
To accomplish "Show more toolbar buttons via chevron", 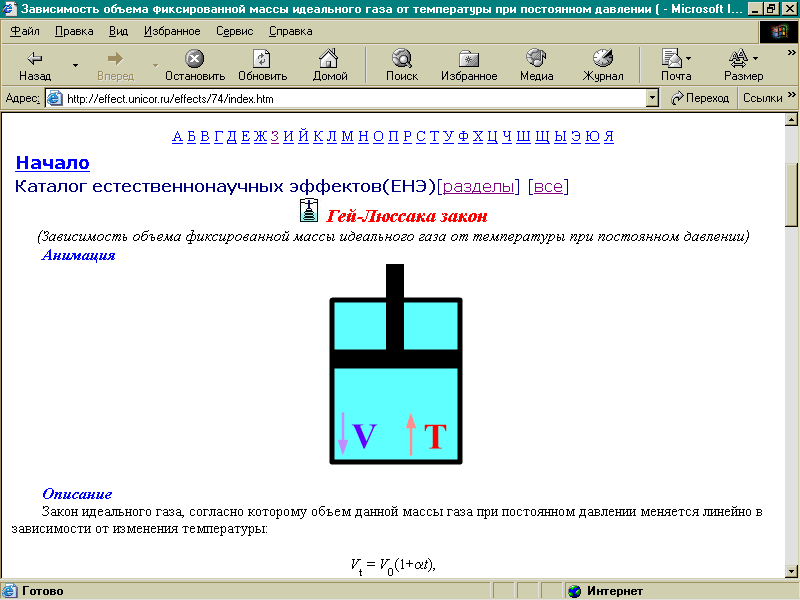I will click(x=791, y=53).
